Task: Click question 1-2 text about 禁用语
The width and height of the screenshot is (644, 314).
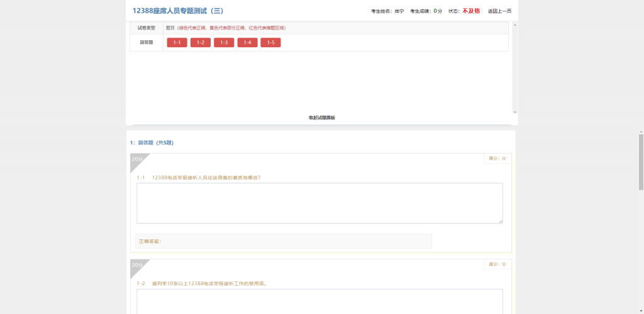Action: (209, 283)
